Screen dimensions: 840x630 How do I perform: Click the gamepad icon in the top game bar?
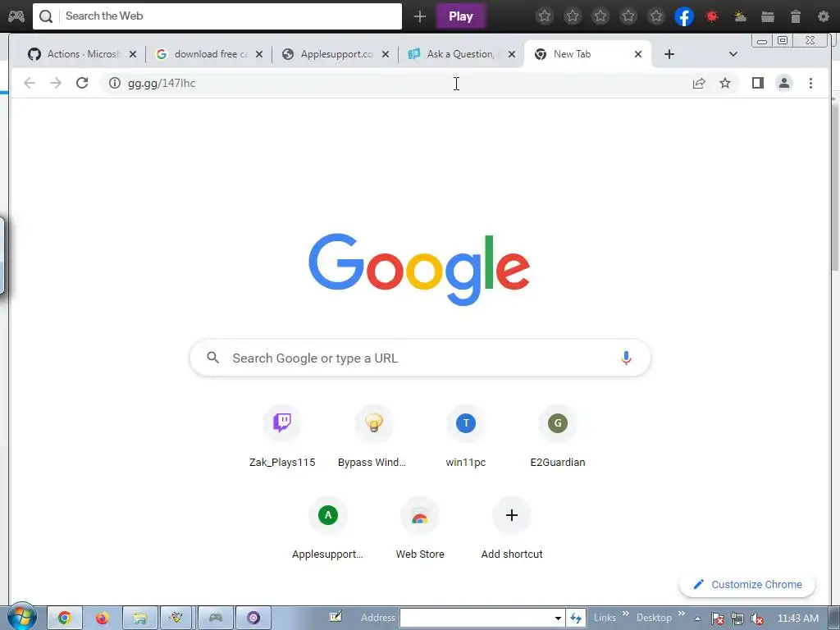coord(16,16)
